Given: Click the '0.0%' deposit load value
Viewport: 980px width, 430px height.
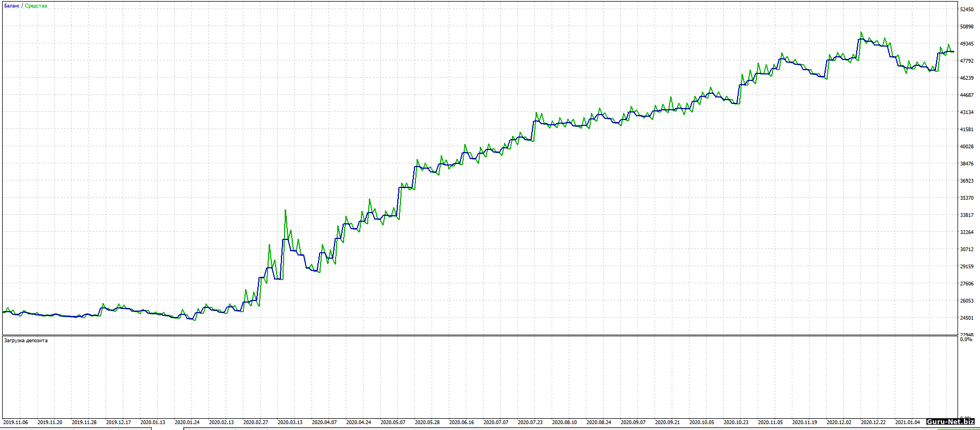Looking at the screenshot, I should 966,340.
